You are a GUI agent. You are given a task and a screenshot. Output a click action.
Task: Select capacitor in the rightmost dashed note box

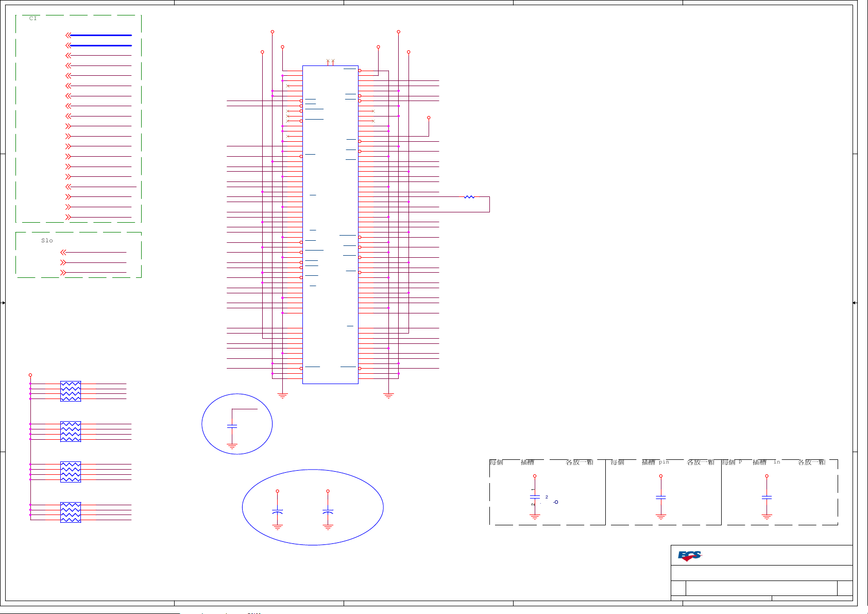coord(767,497)
